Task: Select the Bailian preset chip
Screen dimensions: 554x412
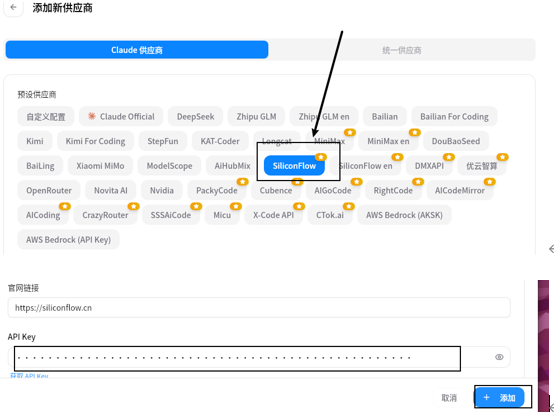Action: (385, 117)
